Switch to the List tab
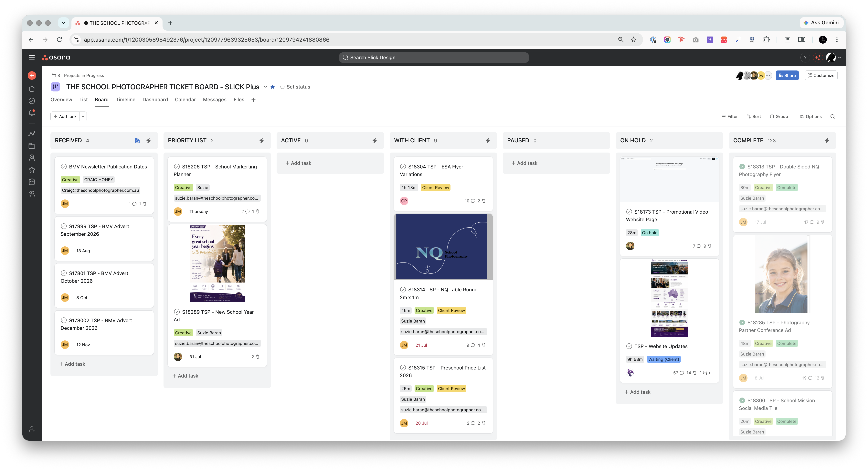The image size is (868, 470). click(83, 99)
